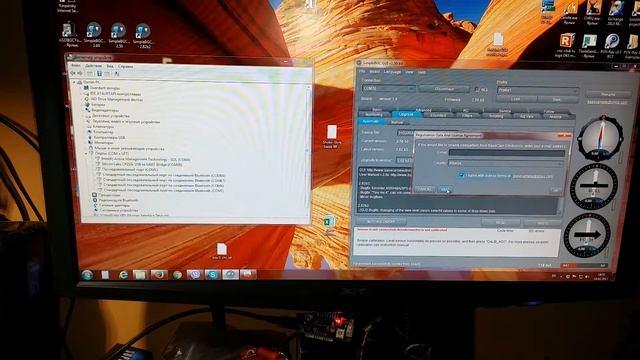This screenshot has width=640, height=360.
Task: Open the SimpleBGC 2.60 desktop shortcut
Action: point(93,35)
